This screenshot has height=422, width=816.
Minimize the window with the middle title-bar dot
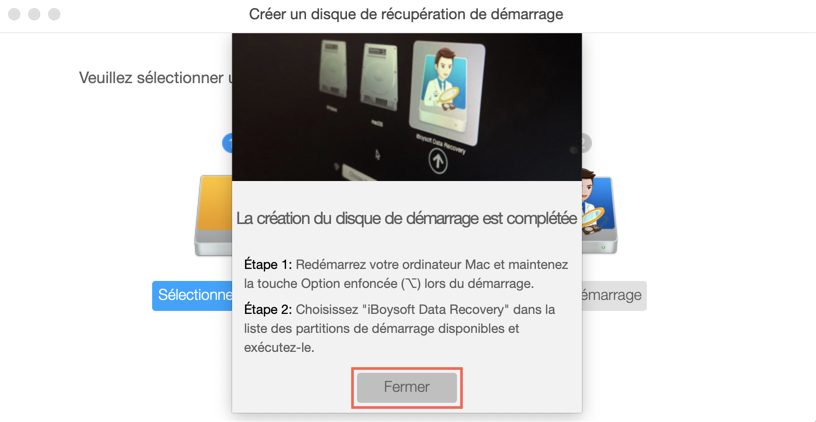(34, 14)
